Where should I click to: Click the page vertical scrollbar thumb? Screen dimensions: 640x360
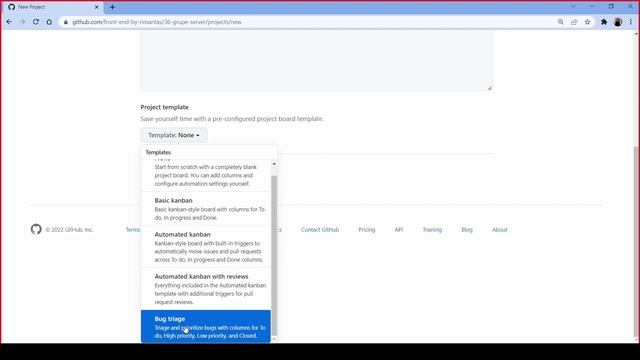[636, 243]
